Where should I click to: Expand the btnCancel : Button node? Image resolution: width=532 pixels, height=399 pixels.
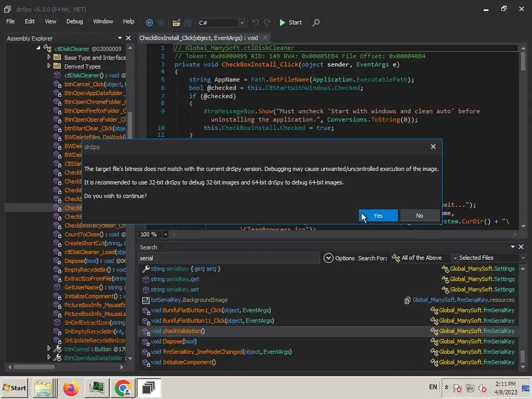tap(48, 349)
